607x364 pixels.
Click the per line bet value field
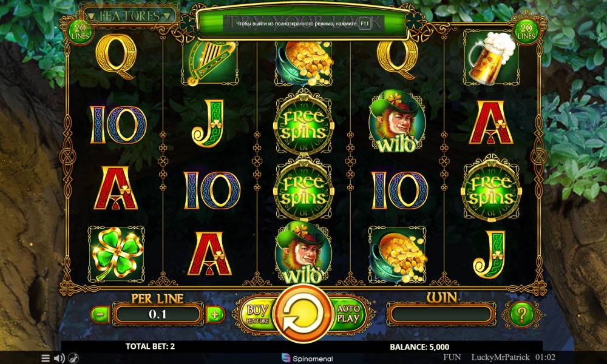(158, 314)
